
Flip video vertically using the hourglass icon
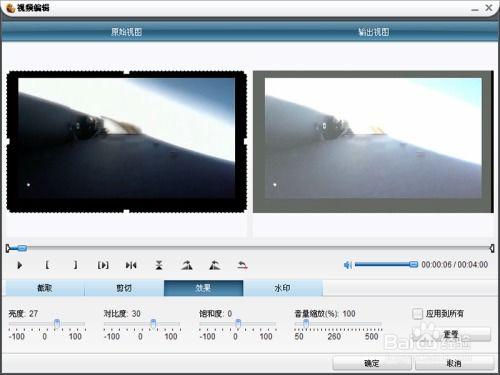pos(159,265)
